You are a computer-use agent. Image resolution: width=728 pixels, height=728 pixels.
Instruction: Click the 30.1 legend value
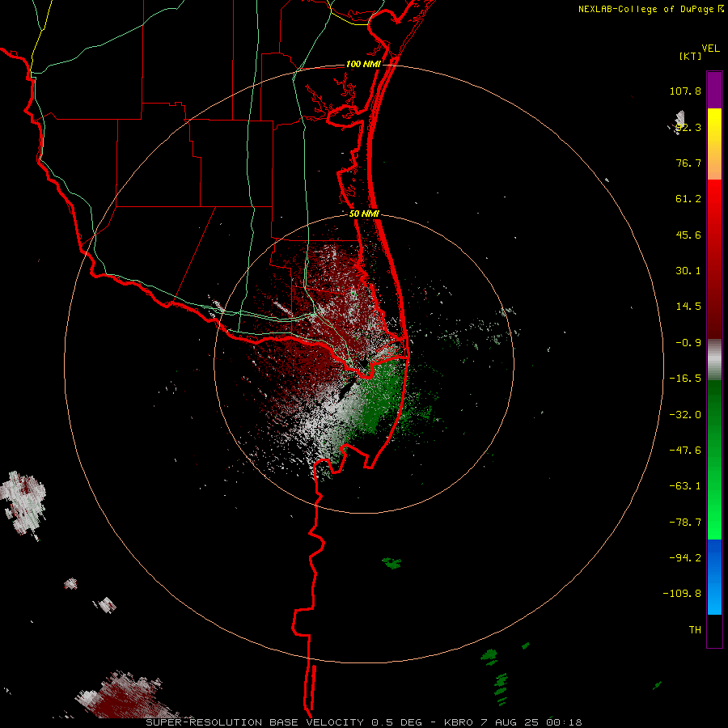pyautogui.click(x=688, y=271)
